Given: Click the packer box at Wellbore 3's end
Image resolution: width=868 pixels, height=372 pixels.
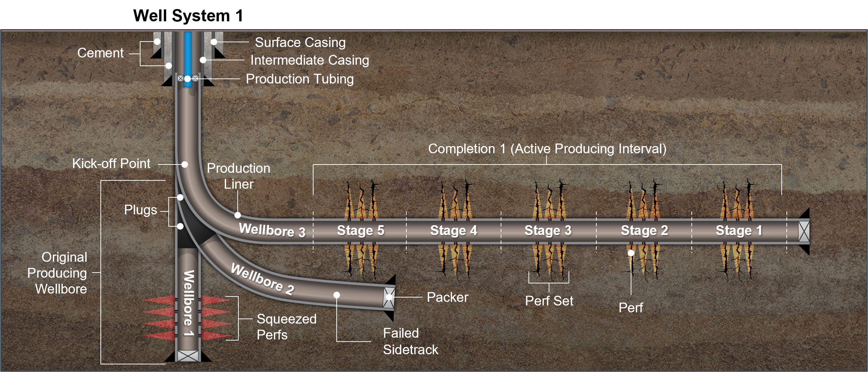Looking at the screenshot, I should tap(804, 231).
